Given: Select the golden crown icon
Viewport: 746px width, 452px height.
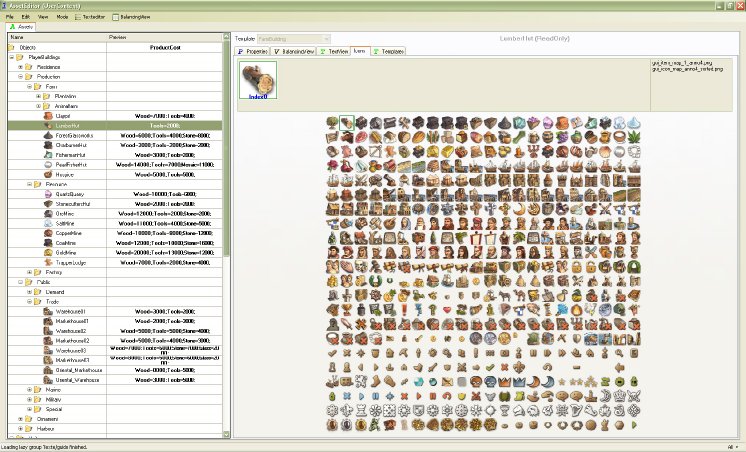Looking at the screenshot, I should (x=504, y=382).
